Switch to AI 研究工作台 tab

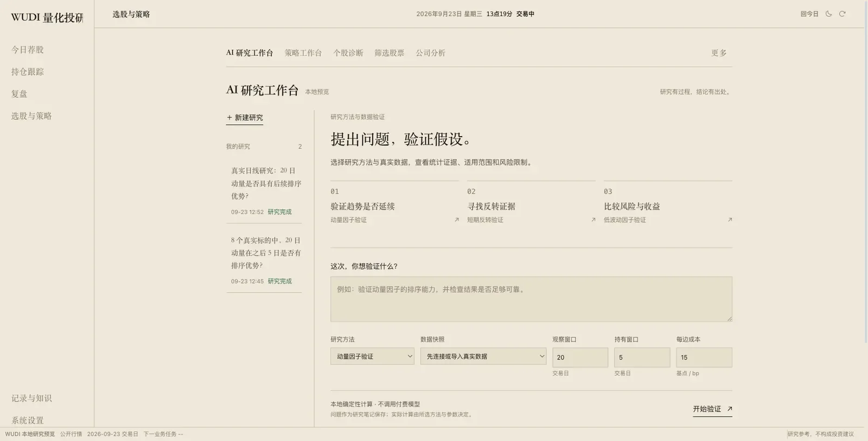pos(250,53)
